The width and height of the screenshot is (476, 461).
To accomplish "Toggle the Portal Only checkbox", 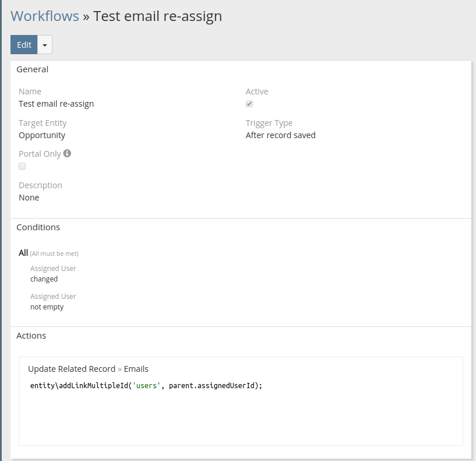I will click(22, 166).
